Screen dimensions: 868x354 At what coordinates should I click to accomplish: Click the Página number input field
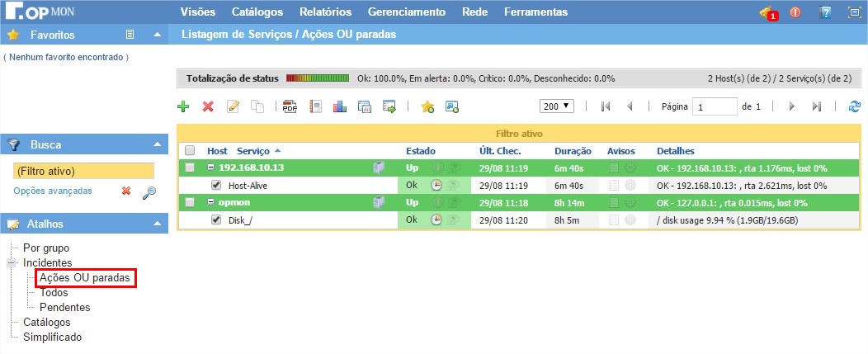coord(715,106)
